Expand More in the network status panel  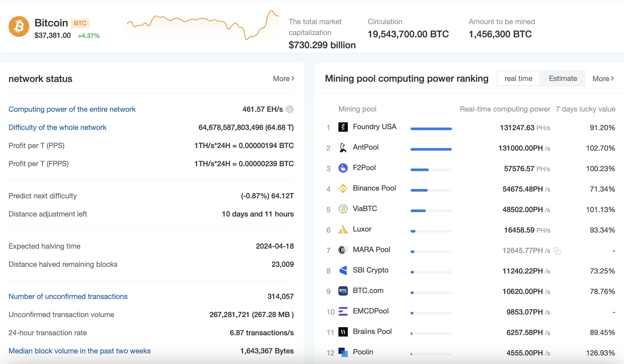click(283, 79)
